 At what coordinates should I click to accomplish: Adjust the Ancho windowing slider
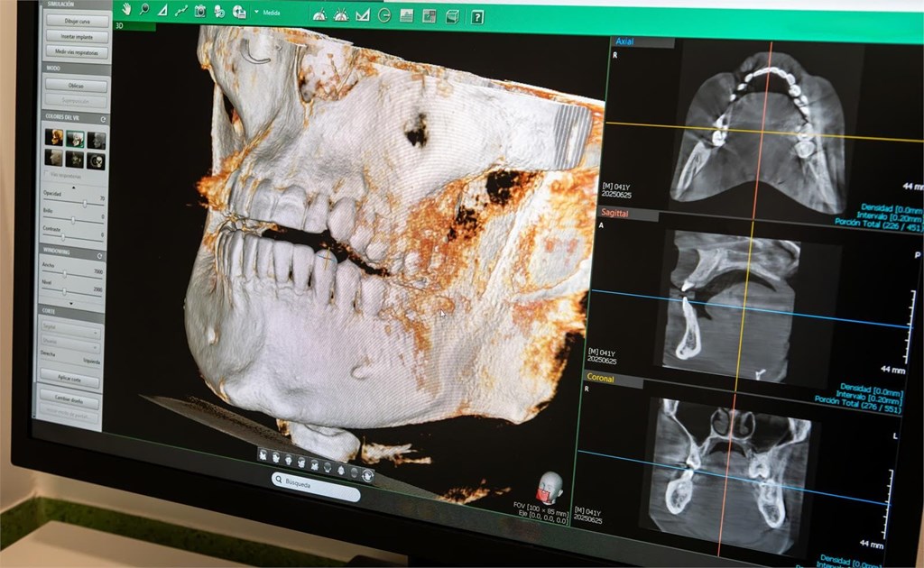(x=64, y=274)
